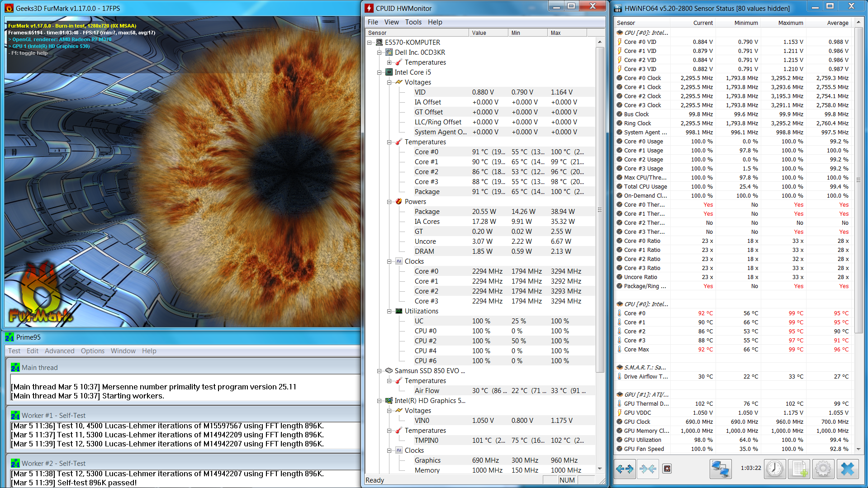Click computer icon beside E5570-KOMPUTER
This screenshot has height=488, width=868.
(379, 43)
